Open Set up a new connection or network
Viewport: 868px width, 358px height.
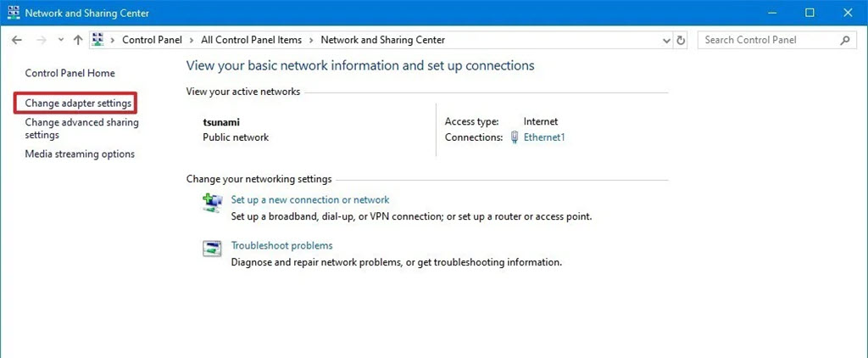[x=310, y=199]
